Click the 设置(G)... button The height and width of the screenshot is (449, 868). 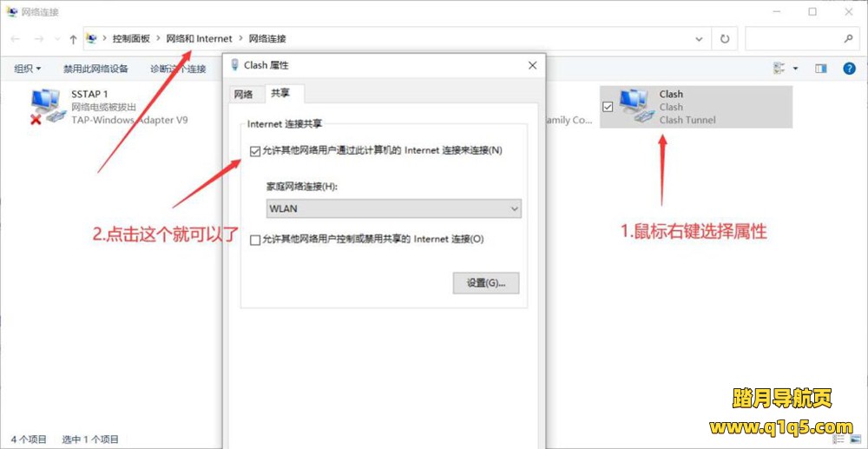486,283
